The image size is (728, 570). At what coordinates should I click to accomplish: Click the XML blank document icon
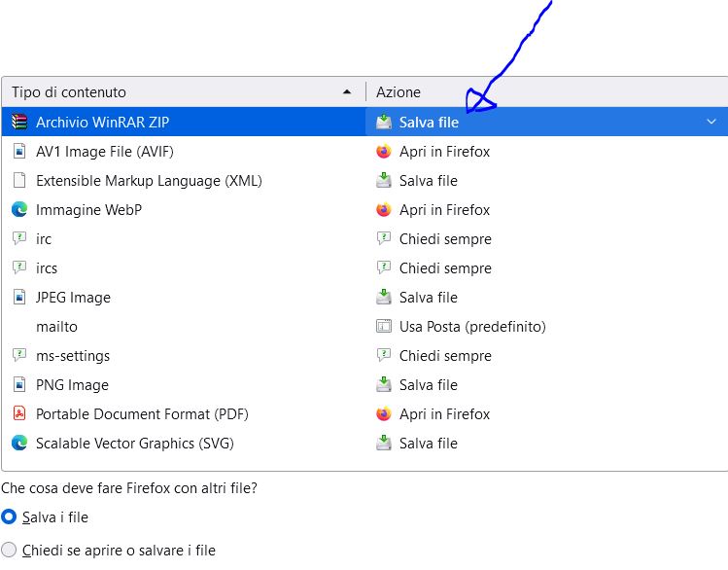(x=19, y=180)
